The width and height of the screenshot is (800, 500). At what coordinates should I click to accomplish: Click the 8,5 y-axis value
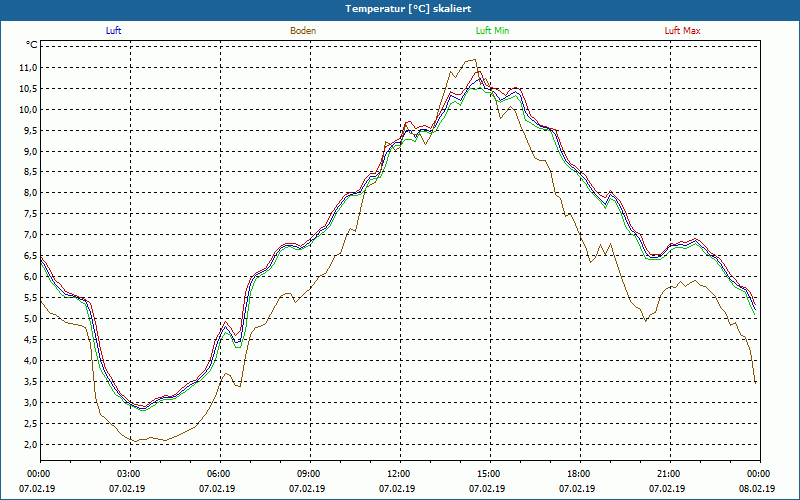(x=31, y=172)
